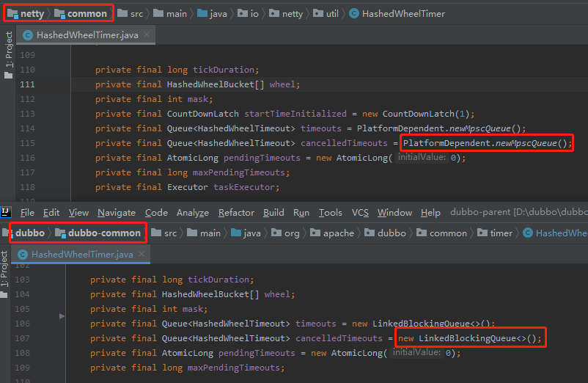This screenshot has height=383, width=588.
Task: Click common module in upper breadcrumb
Action: (81, 14)
